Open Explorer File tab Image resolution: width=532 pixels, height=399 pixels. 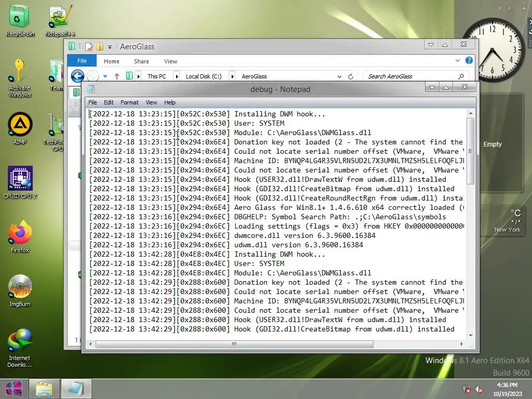[82, 61]
